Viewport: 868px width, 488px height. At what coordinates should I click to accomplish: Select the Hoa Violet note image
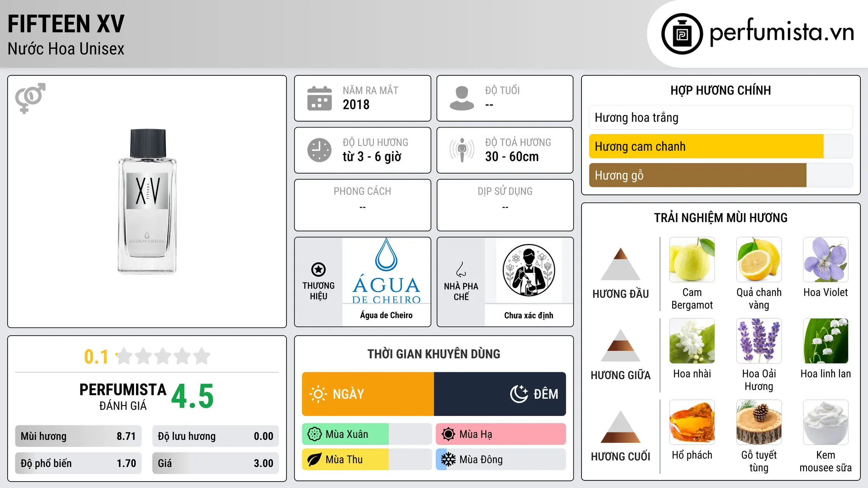coord(826,260)
